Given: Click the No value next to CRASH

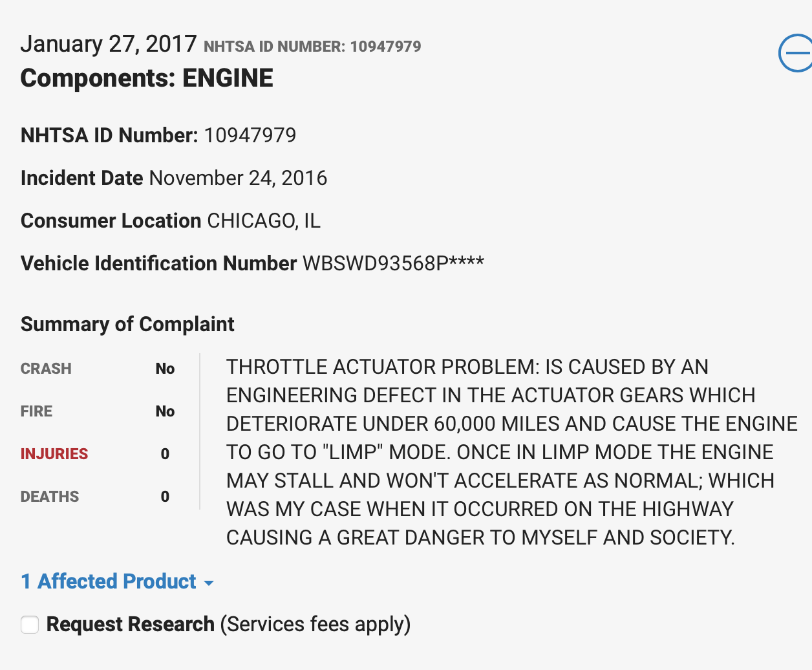Looking at the screenshot, I should tap(165, 369).
